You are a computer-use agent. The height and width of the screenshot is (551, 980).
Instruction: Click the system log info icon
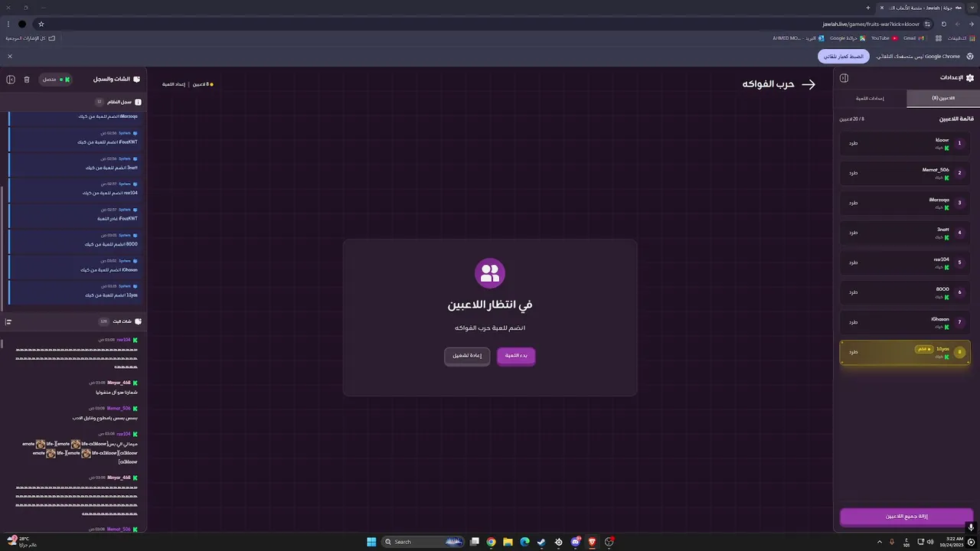(138, 102)
